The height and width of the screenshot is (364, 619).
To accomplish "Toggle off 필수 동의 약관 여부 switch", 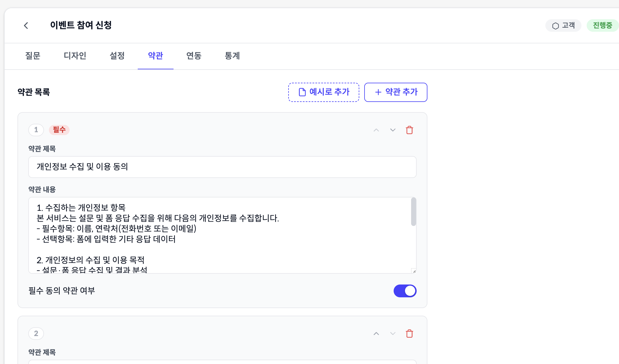I will click(405, 291).
